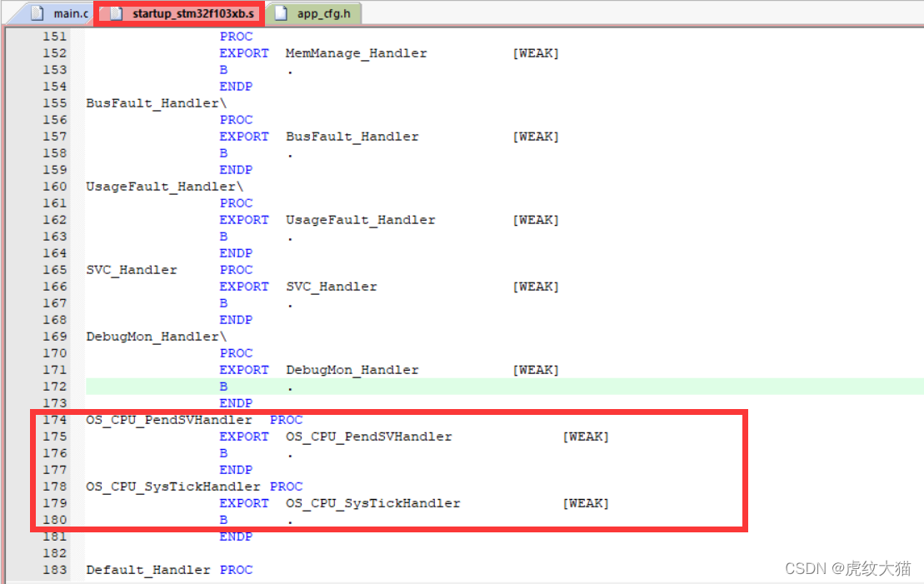
Task: Click the BusFault_Handler\ label on line 155
Action: (156, 103)
